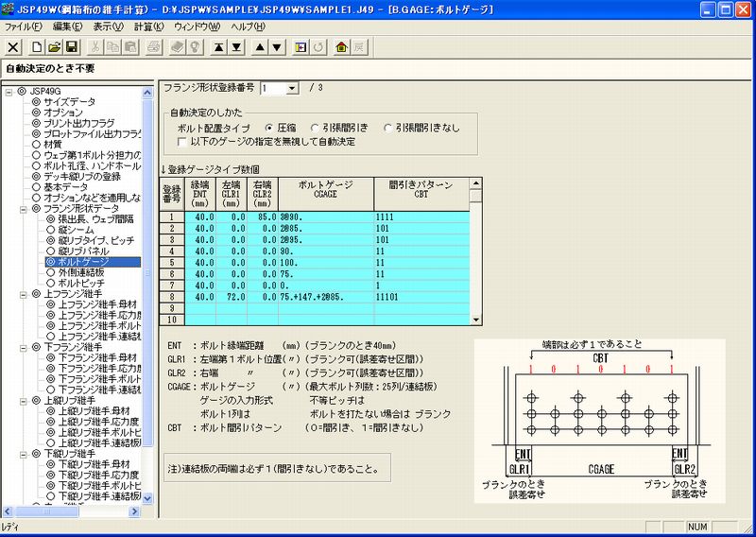Click the jump-to-bottom arrow icon
The height and width of the screenshot is (537, 756).
coord(235,46)
